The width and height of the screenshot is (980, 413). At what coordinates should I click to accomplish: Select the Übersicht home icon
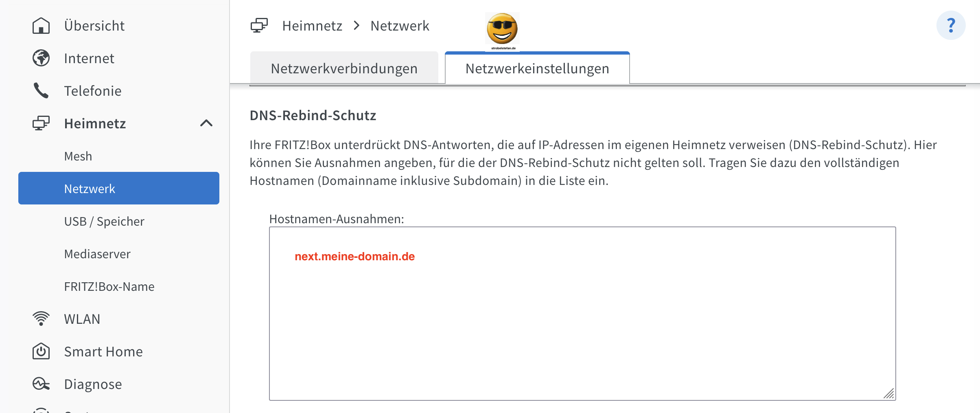coord(40,25)
